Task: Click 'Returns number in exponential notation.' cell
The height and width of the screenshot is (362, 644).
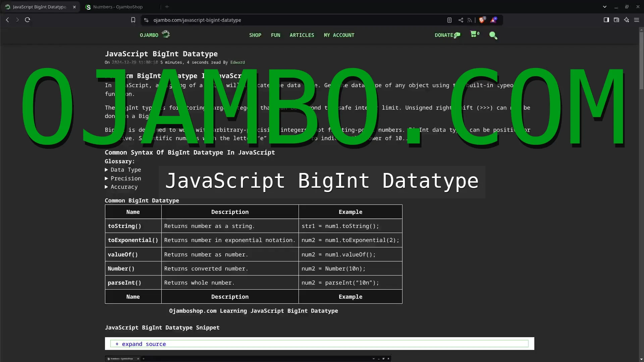Action: pos(230,240)
